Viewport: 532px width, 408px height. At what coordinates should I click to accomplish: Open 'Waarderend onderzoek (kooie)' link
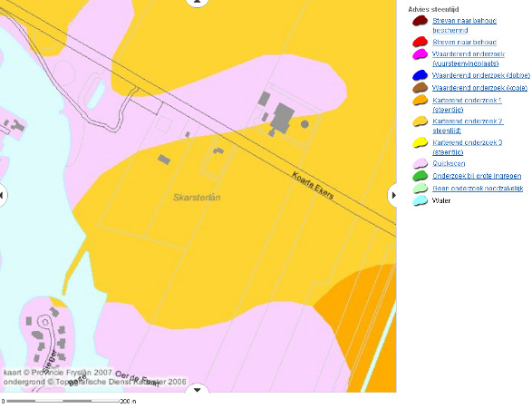[x=479, y=88]
